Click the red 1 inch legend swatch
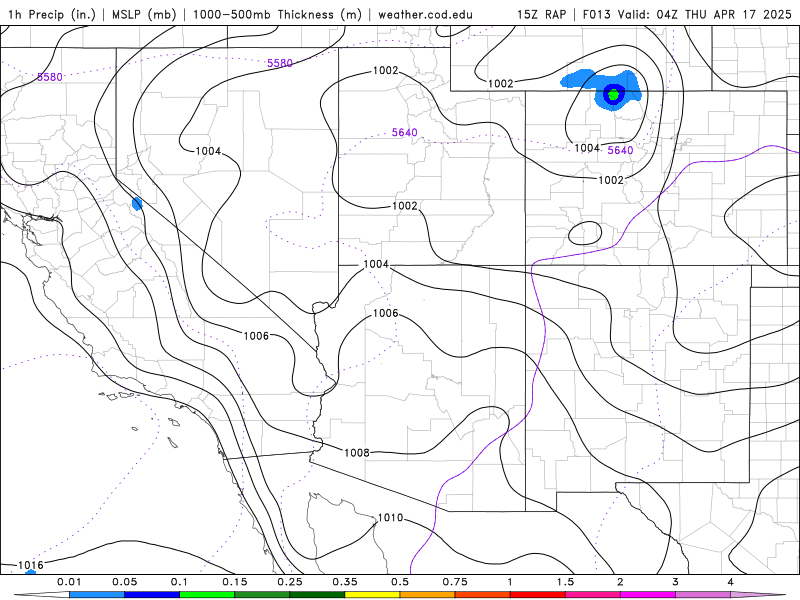Viewport: 800px width, 600px height. click(x=538, y=595)
